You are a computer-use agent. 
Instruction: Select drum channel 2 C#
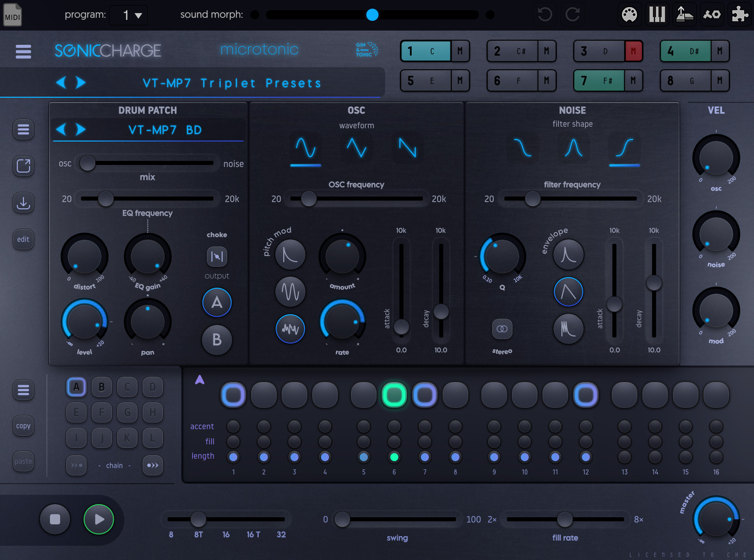coord(512,51)
